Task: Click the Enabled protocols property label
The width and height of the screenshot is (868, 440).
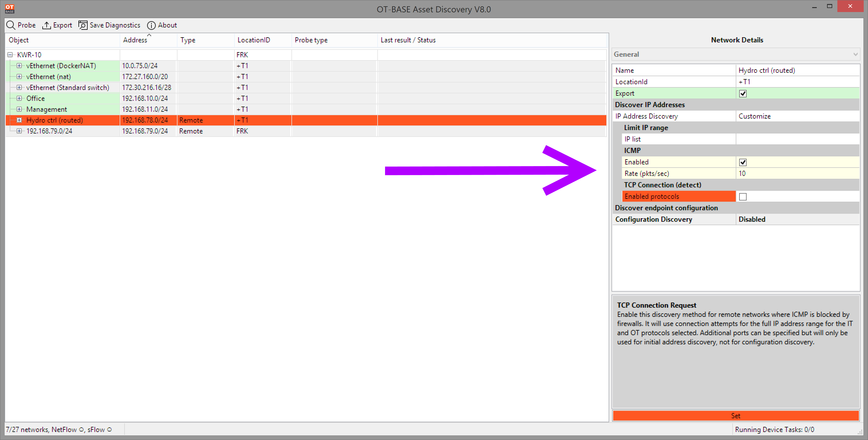Action: click(x=679, y=197)
